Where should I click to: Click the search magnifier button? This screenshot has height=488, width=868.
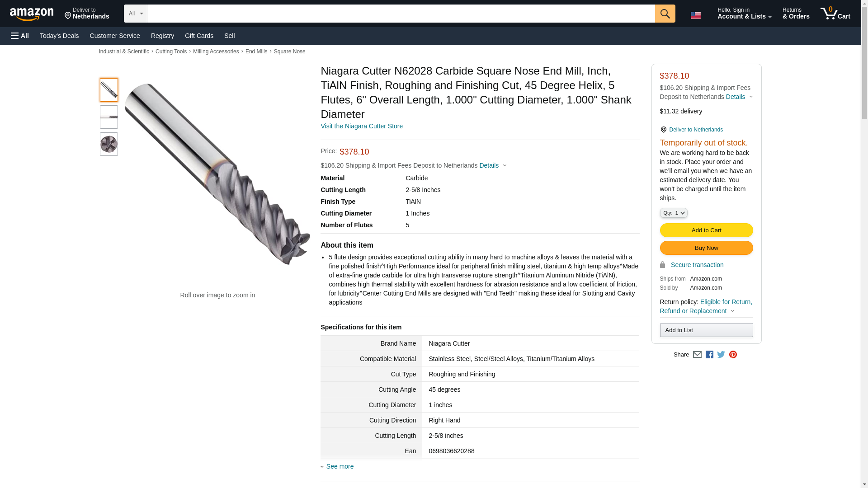[x=665, y=14]
